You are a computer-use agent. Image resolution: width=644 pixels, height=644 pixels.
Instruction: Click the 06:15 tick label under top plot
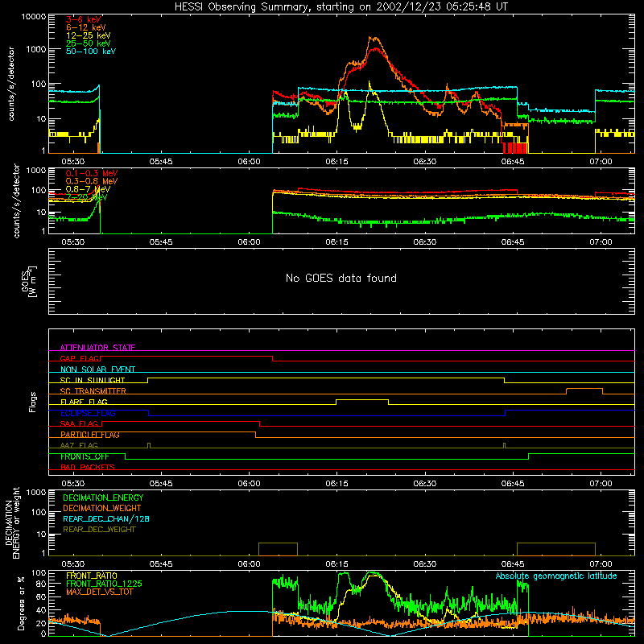(x=336, y=162)
